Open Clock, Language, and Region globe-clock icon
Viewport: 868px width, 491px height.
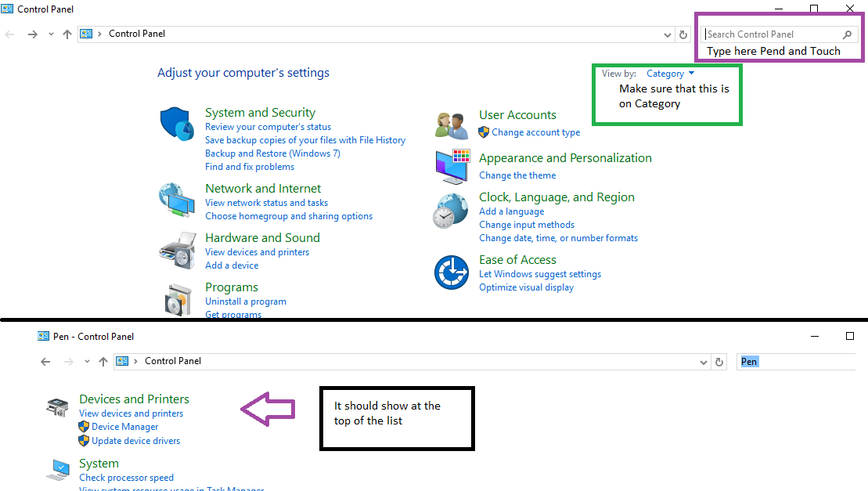click(x=451, y=211)
